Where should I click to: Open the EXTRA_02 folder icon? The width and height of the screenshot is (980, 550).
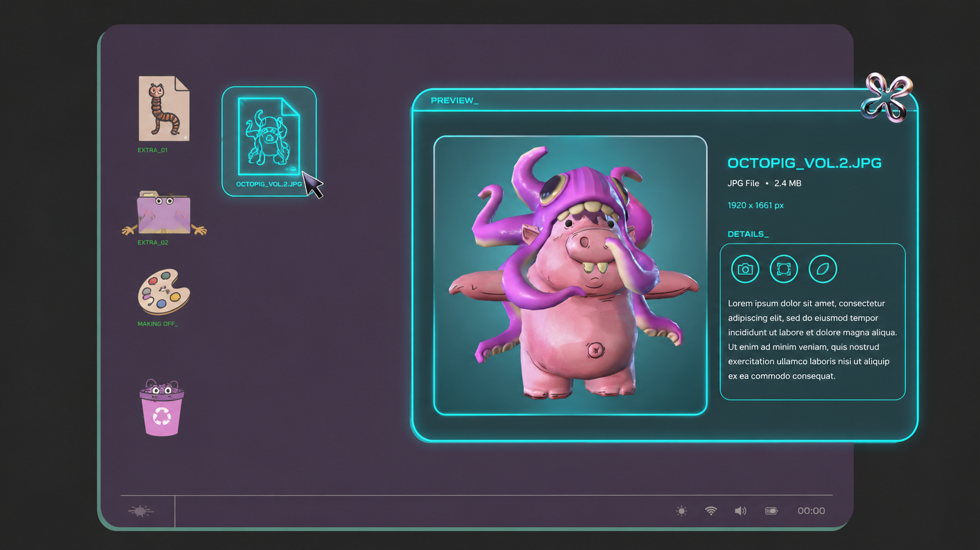point(164,213)
